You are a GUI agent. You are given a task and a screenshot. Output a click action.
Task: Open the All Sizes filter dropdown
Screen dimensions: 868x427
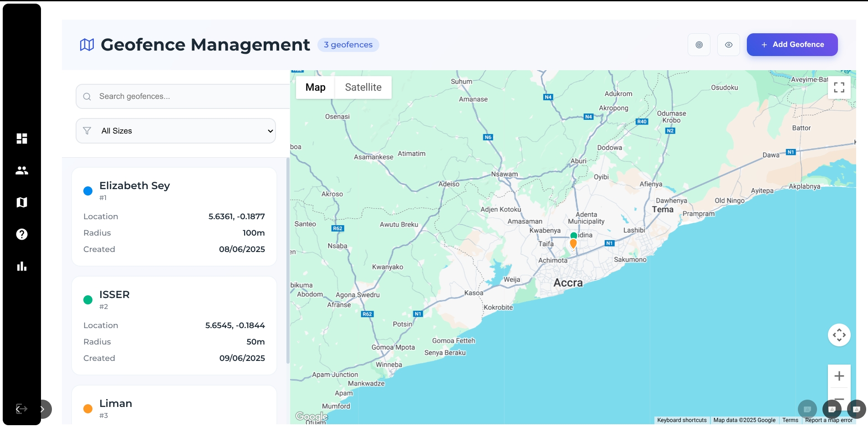pos(176,131)
